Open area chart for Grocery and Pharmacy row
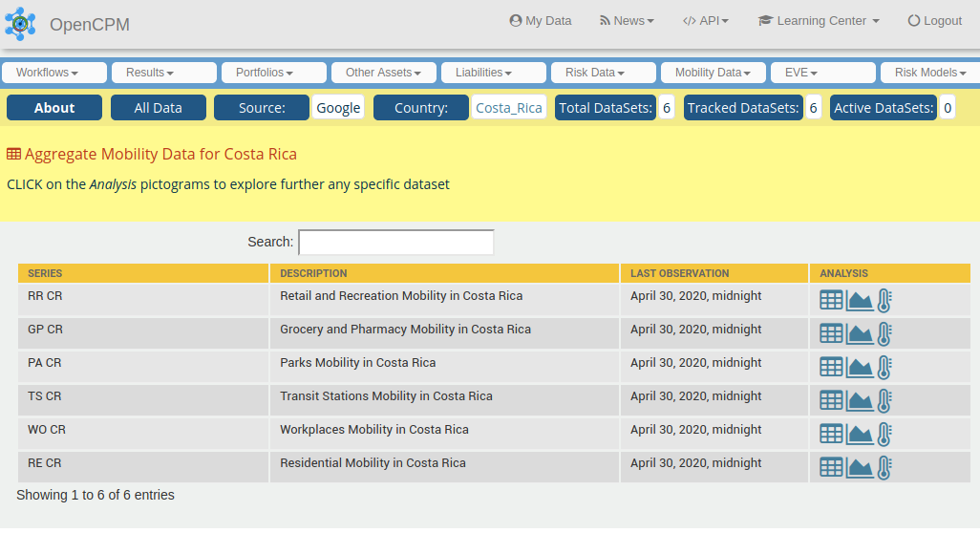This screenshot has height=533, width=980. tap(860, 334)
